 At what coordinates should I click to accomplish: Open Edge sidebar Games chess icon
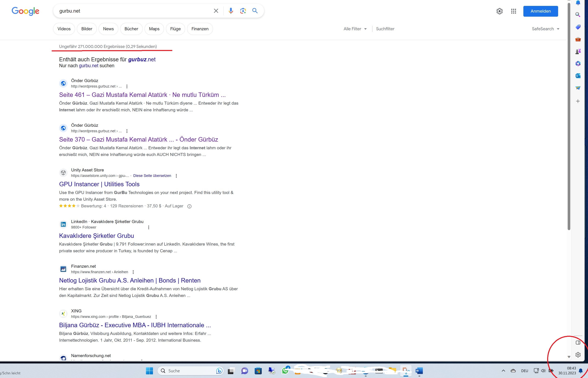578,51
